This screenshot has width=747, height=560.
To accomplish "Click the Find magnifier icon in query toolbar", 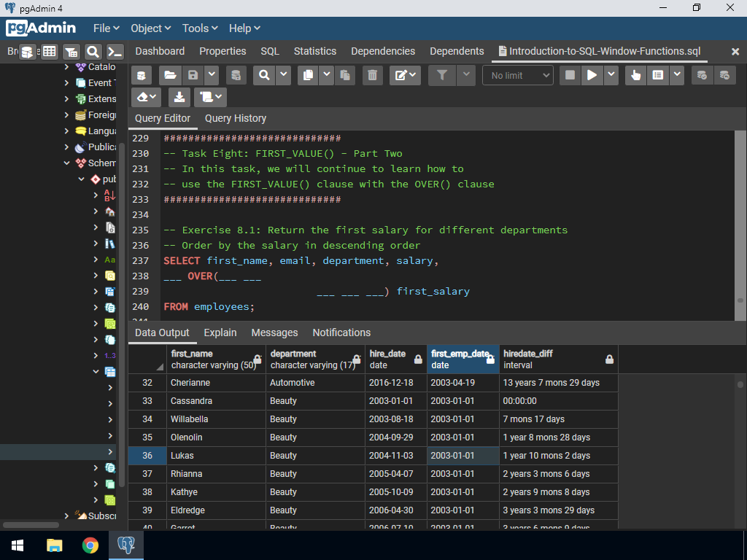I will pyautogui.click(x=264, y=75).
